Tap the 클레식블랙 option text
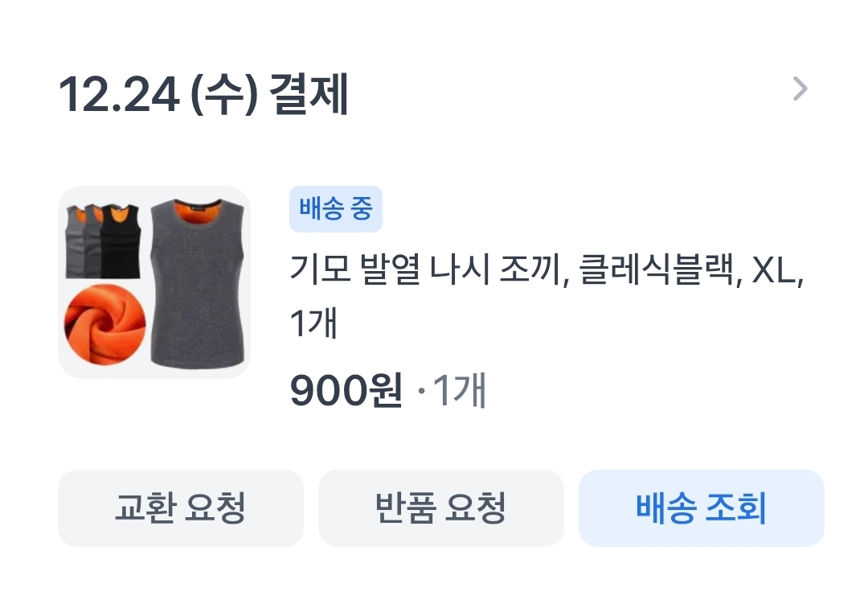The width and height of the screenshot is (868, 592). click(657, 269)
